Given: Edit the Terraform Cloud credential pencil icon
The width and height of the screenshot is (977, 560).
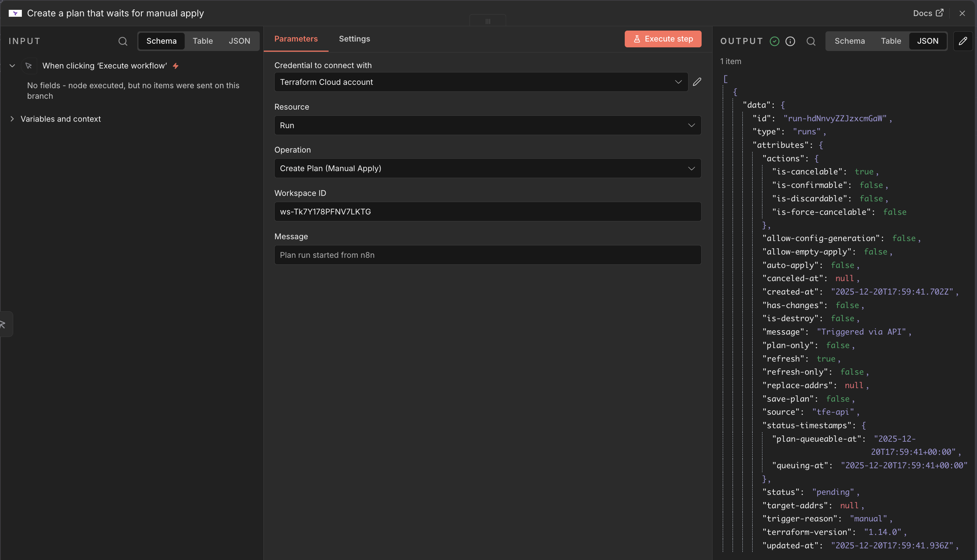Looking at the screenshot, I should click(x=697, y=82).
